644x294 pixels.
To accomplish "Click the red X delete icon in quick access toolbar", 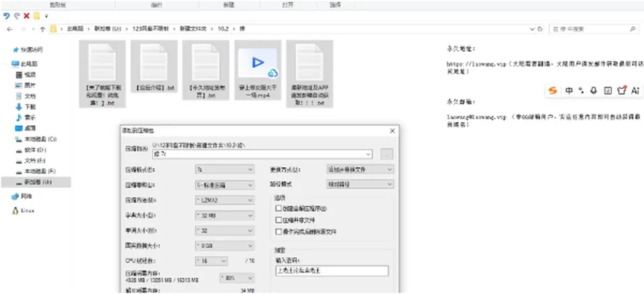I will (x=27, y=16).
